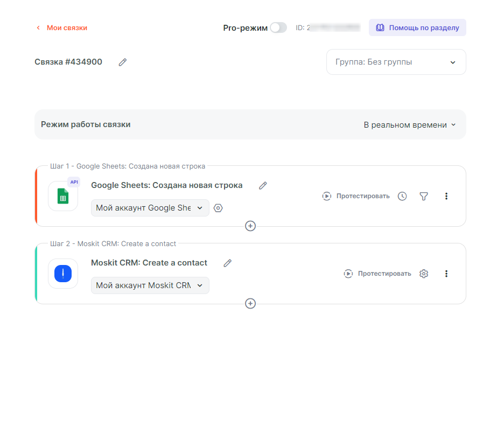Open three-dot menu for Moskit CRM step
The image size is (504, 433).
[446, 274]
